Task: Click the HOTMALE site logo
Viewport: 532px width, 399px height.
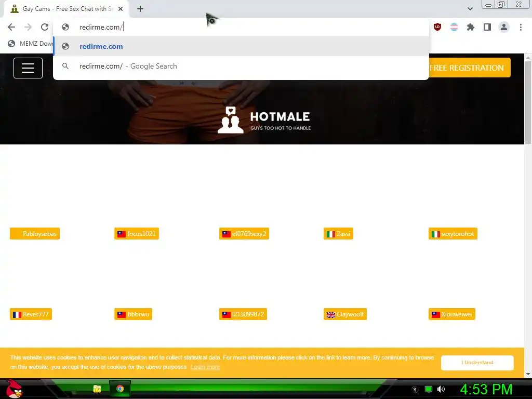Action: point(264,120)
